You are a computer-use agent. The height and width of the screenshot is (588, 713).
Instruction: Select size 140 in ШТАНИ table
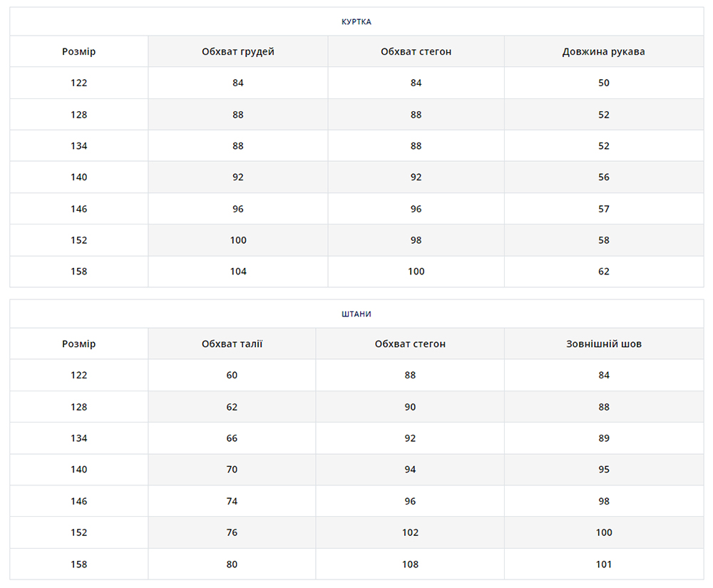click(x=78, y=470)
